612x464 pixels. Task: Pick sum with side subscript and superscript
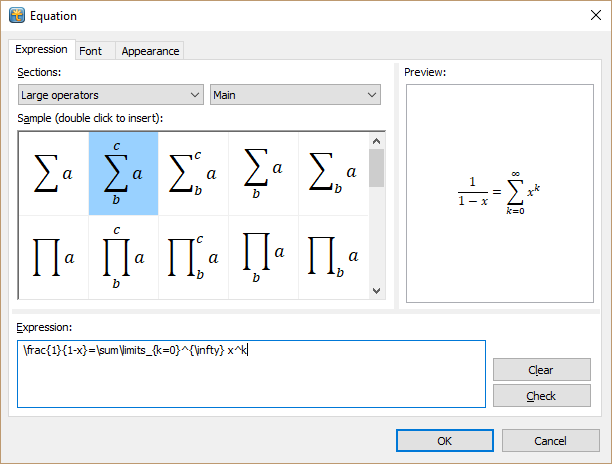(x=193, y=173)
